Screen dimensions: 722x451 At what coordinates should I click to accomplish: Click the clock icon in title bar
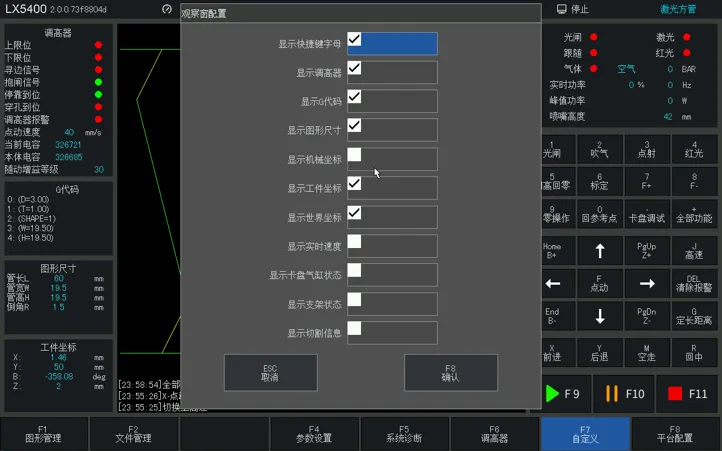tap(167, 9)
